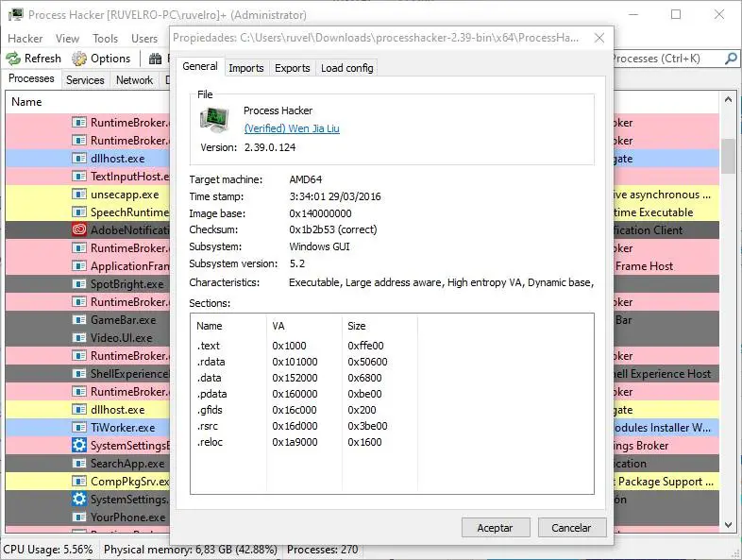The height and width of the screenshot is (560, 742).
Task: Open the View menu
Action: [67, 39]
